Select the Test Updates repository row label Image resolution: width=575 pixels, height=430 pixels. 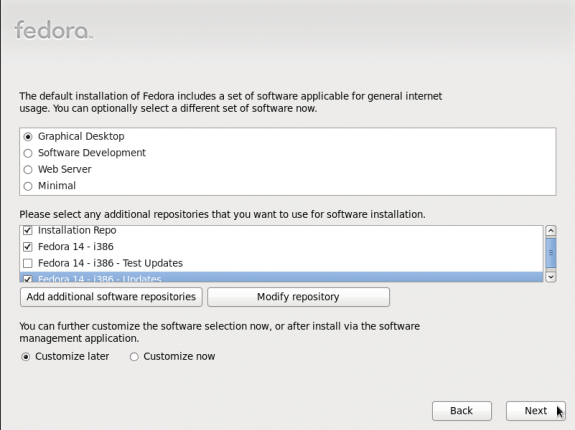[x=110, y=263]
